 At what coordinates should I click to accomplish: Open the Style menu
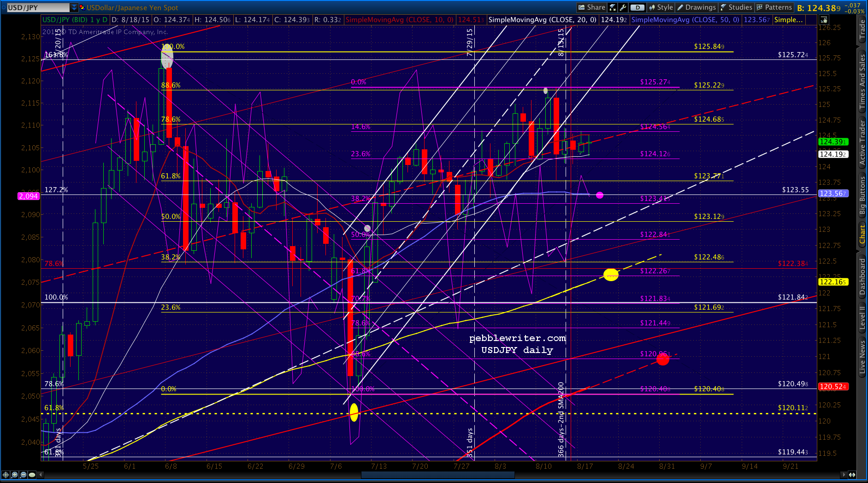pyautogui.click(x=661, y=7)
